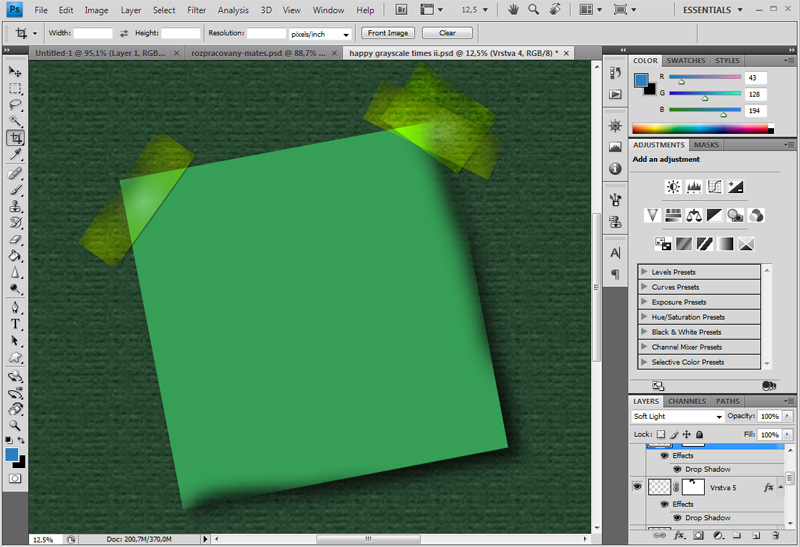This screenshot has width=800, height=547.
Task: Toggle lock transparent pixels
Action: (661, 435)
